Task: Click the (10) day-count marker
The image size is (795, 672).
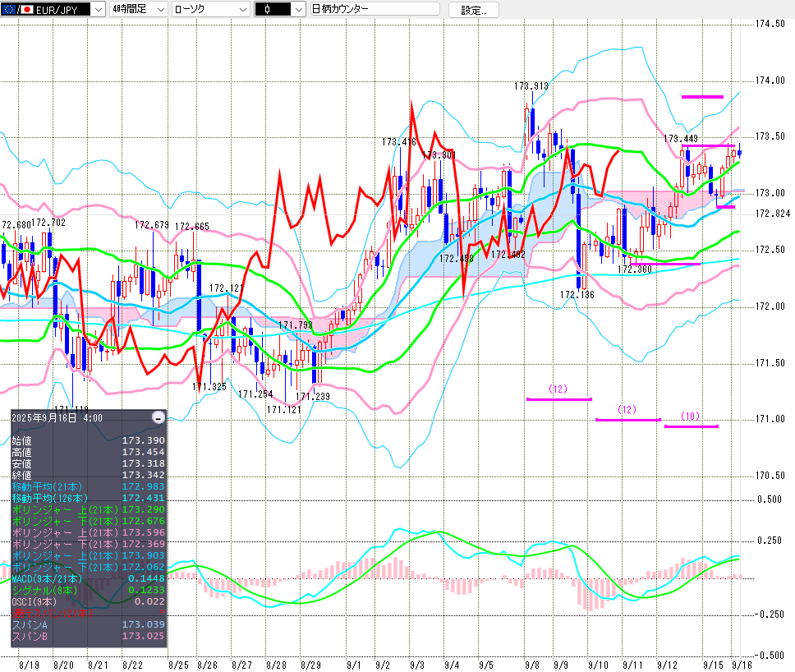Action: coord(690,417)
